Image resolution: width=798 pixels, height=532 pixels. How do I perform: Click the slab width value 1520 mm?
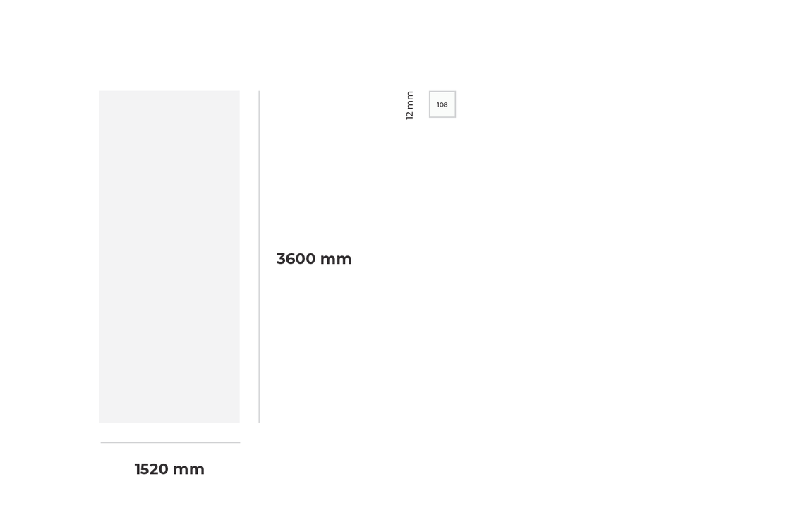169,469
